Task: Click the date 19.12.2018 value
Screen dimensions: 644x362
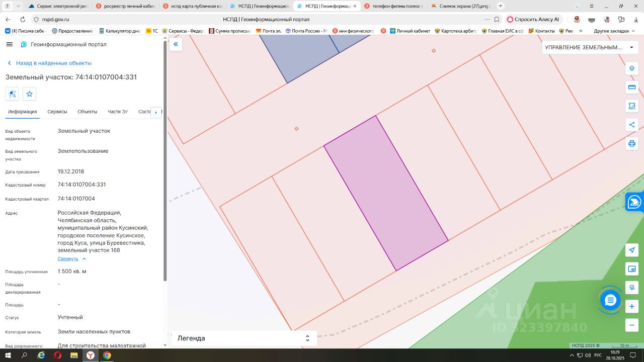Action: click(71, 171)
